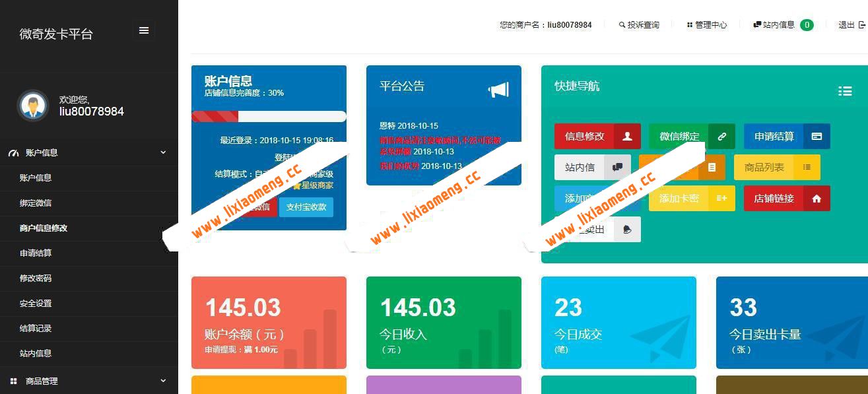Click the 支付宝收款 button

306,207
